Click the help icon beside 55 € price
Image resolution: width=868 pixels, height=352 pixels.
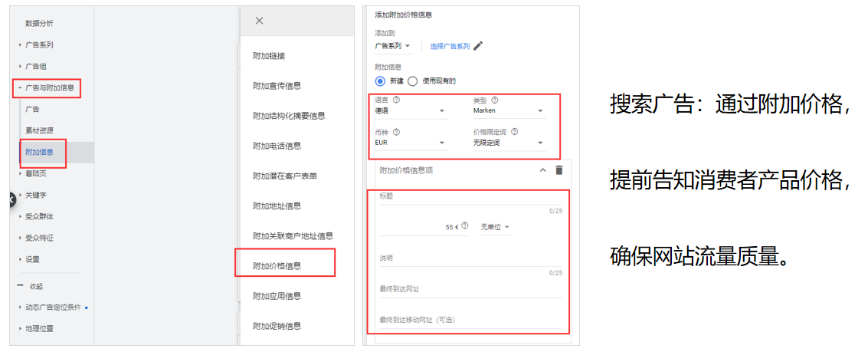[465, 225]
